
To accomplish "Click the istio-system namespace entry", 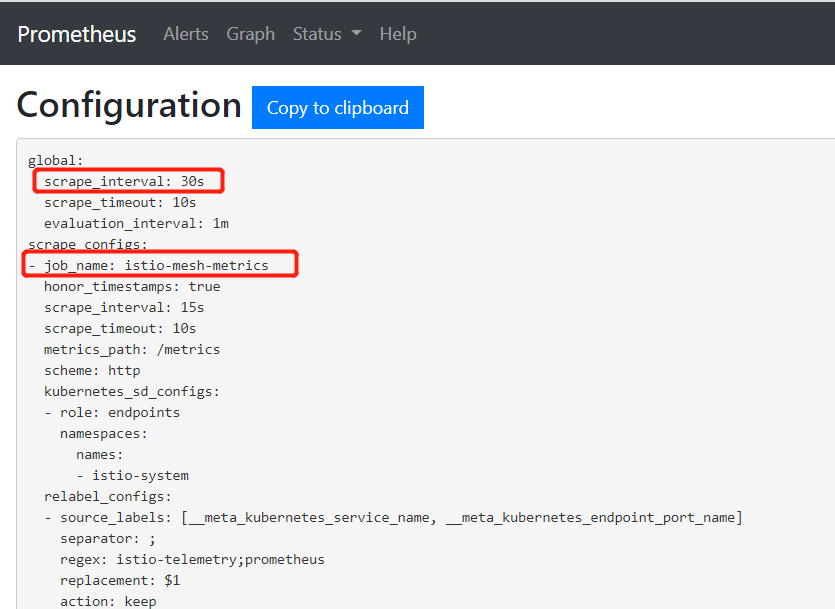I will (140, 475).
